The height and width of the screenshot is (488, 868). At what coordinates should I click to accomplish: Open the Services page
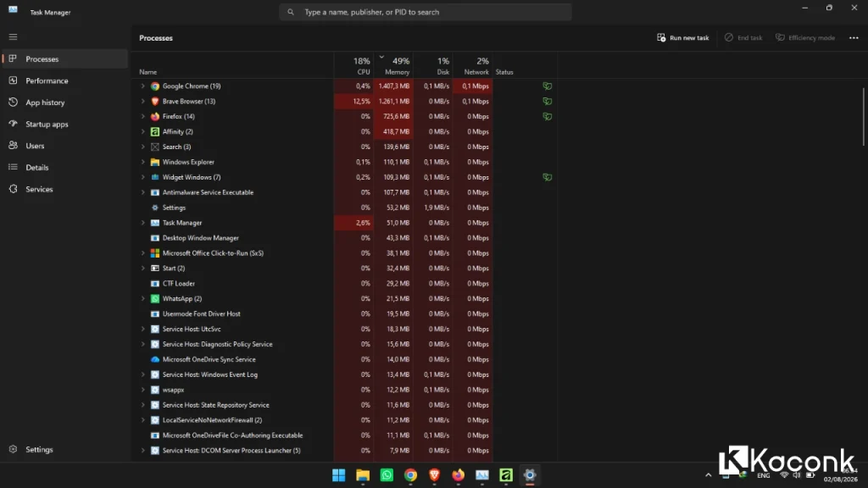point(64,189)
